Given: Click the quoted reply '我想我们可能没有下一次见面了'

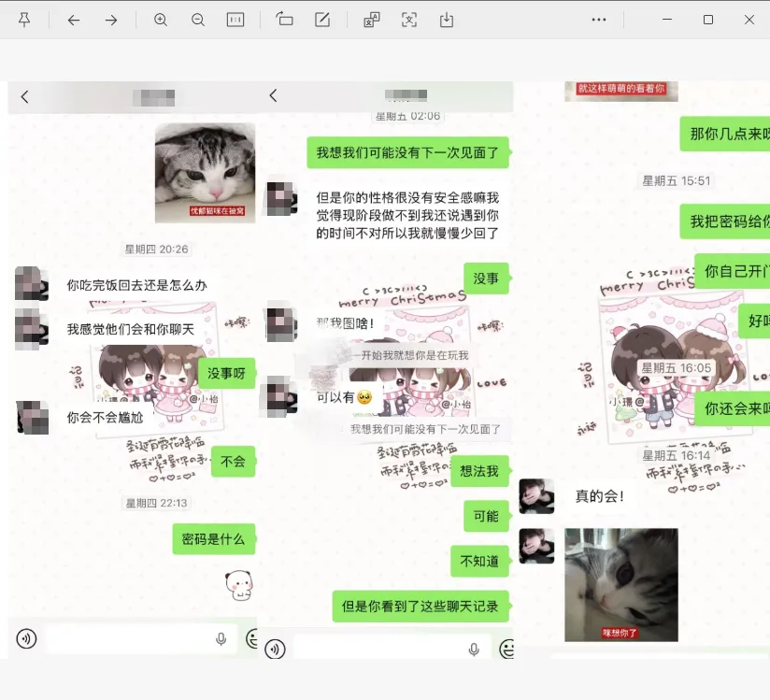Looking at the screenshot, I should 425,429.
